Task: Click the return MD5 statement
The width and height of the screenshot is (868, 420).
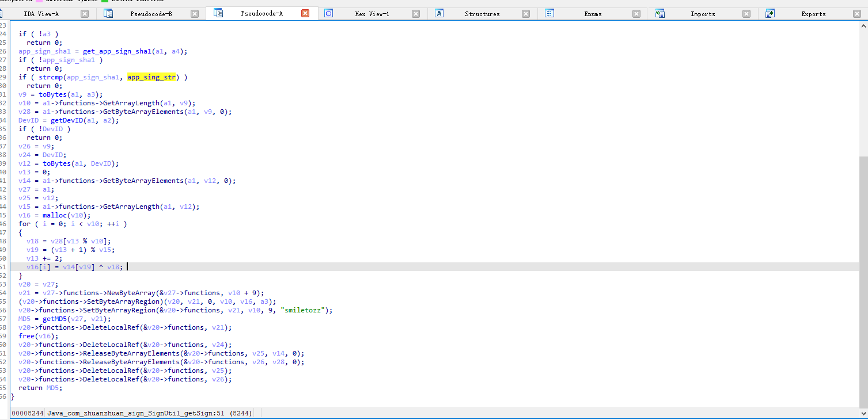Action: pos(40,388)
